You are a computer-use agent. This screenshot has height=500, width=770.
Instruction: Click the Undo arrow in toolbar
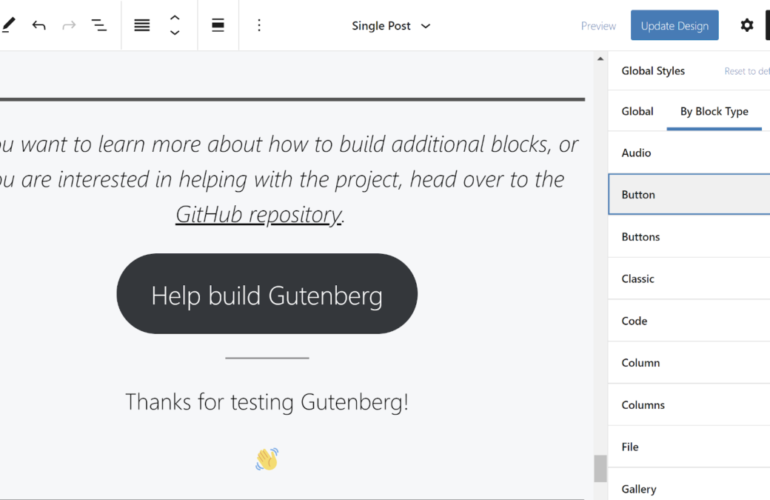coord(39,25)
